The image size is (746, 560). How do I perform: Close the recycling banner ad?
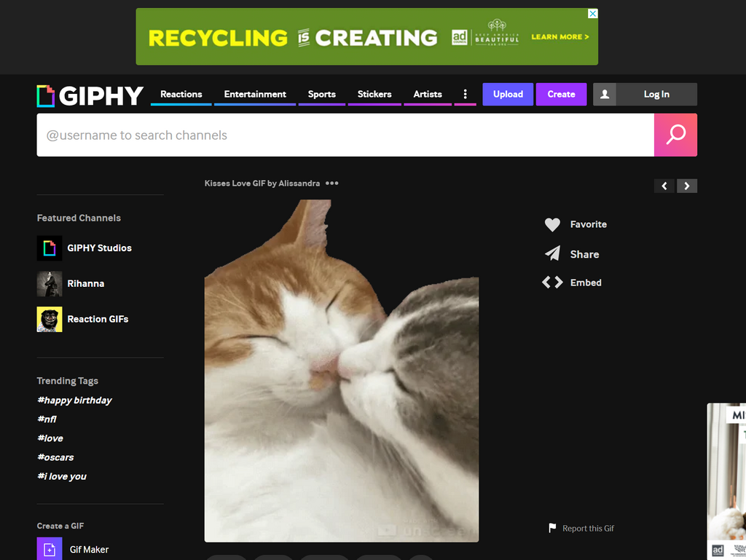point(593,14)
